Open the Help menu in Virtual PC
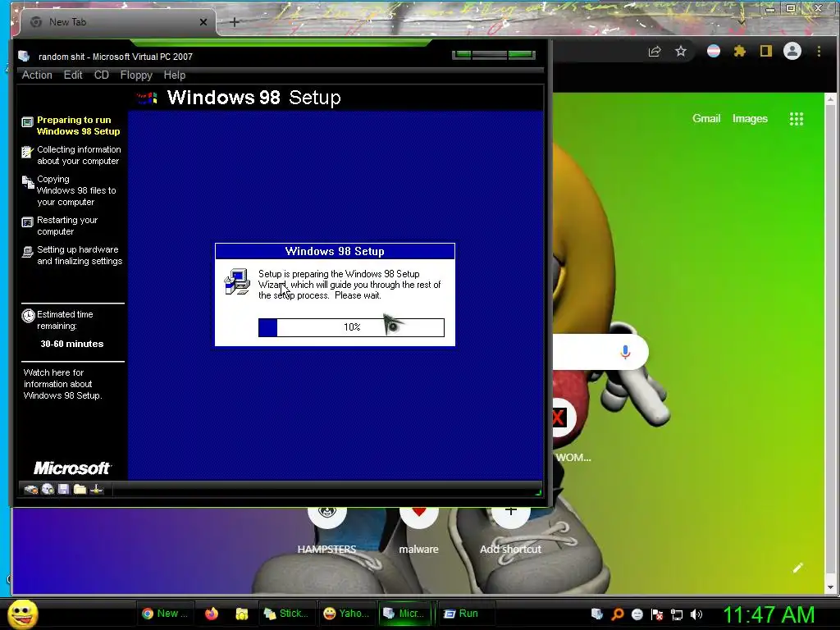Screen dimensions: 840x630 tap(175, 75)
